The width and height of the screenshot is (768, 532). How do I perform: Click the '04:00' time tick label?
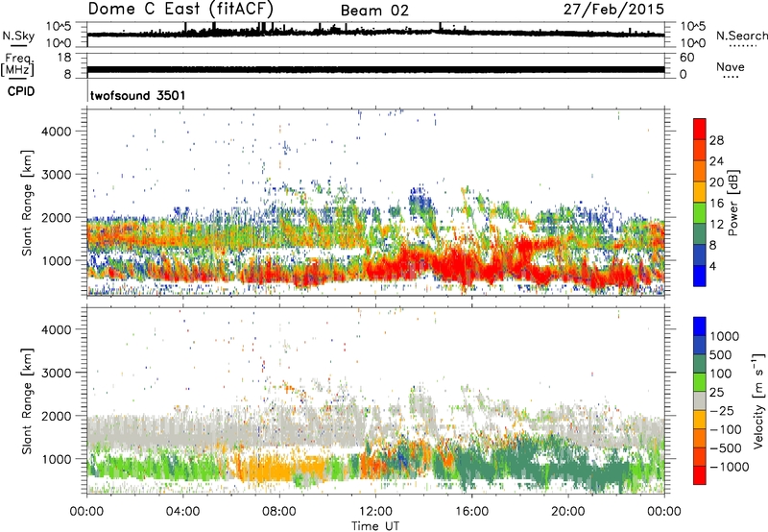click(x=183, y=512)
